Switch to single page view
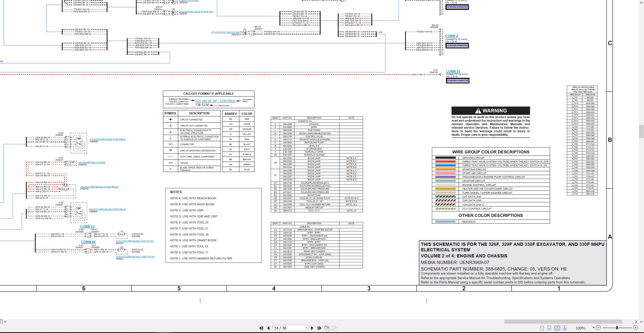Viewport: 644px width, 333px height. pyautogui.click(x=542, y=328)
